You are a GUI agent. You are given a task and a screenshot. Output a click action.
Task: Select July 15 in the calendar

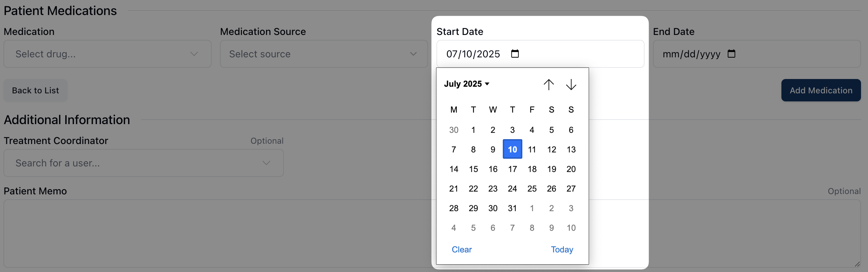tap(473, 169)
